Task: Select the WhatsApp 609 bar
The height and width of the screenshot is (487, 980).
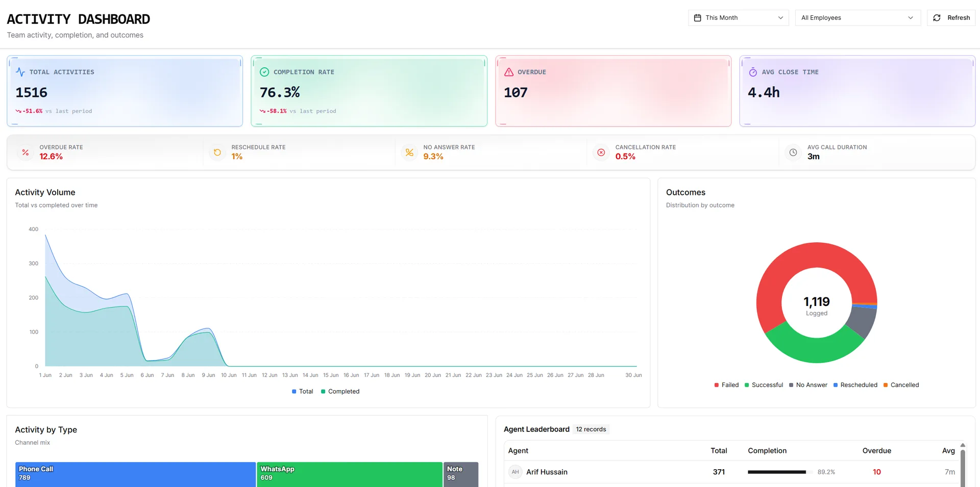Action: click(x=350, y=474)
